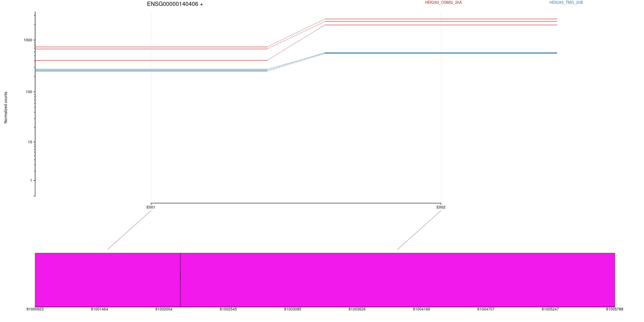Screen dimensions: 644x322
Task: Click the 10 y-axis tick label
Action: pos(30,142)
